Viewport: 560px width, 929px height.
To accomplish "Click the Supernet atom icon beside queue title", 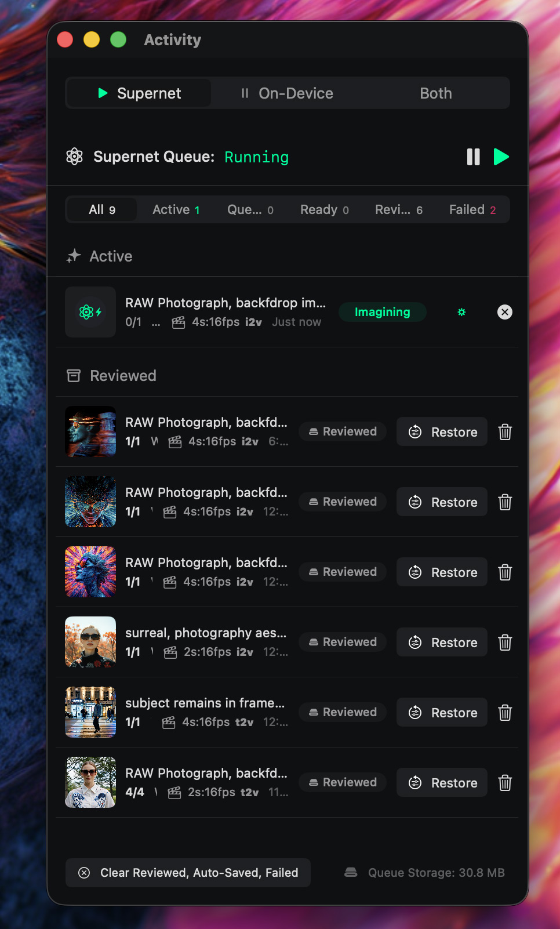I will click(75, 157).
